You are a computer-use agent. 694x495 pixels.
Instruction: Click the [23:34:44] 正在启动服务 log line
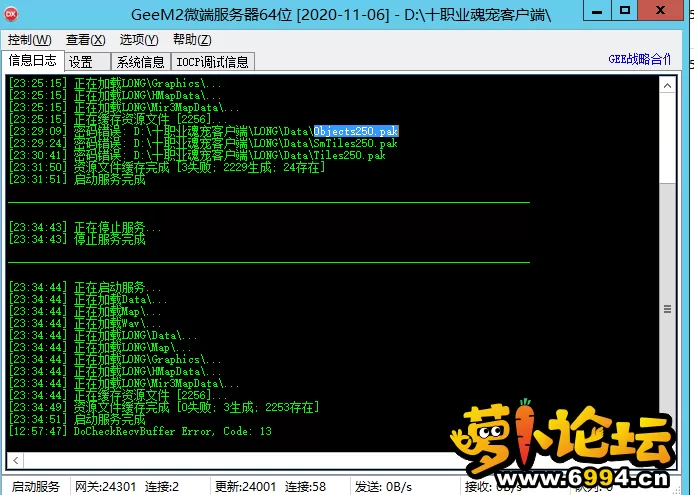tap(85, 287)
